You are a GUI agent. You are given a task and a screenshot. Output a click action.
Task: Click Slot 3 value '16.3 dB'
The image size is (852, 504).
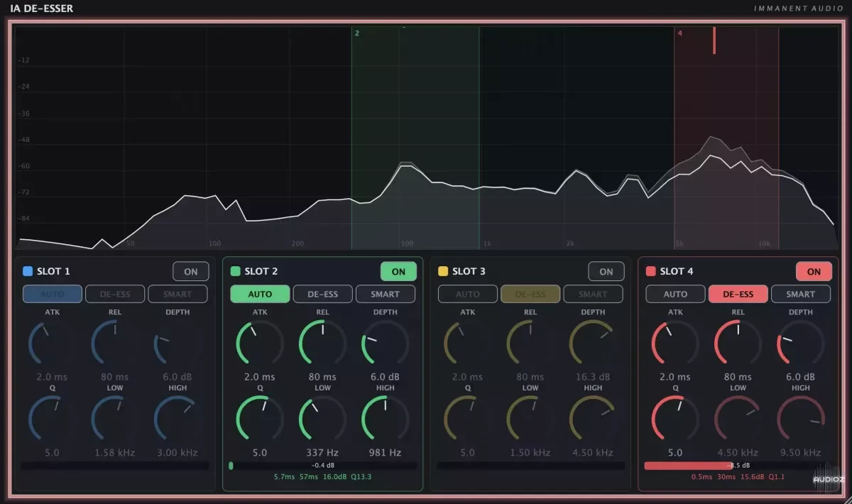593,377
